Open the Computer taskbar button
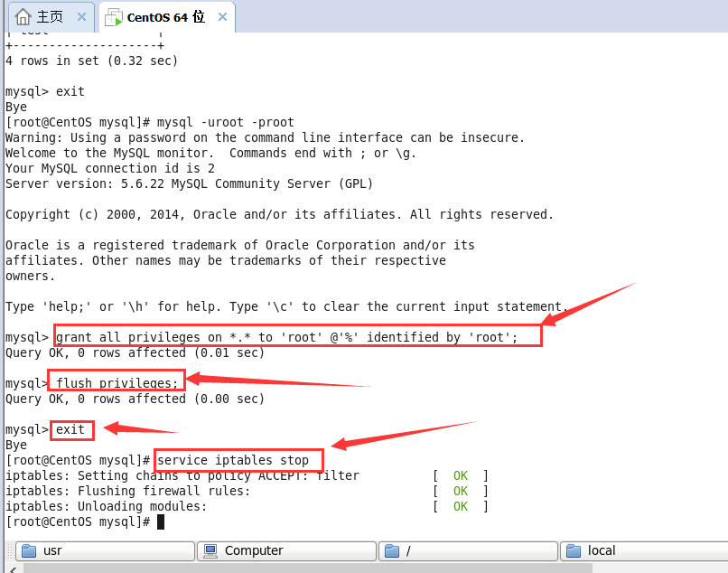The width and height of the screenshot is (728, 573). [x=286, y=550]
